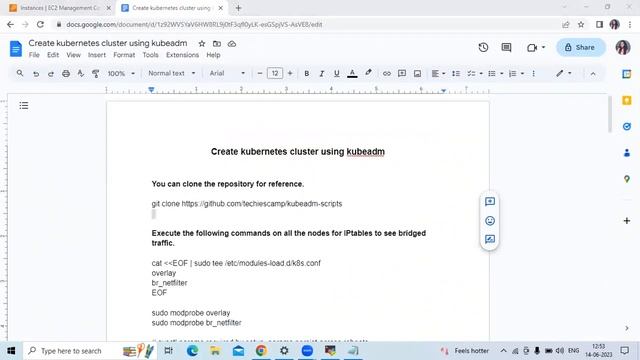Open the File menu
640x360 pixels.
click(x=34, y=55)
